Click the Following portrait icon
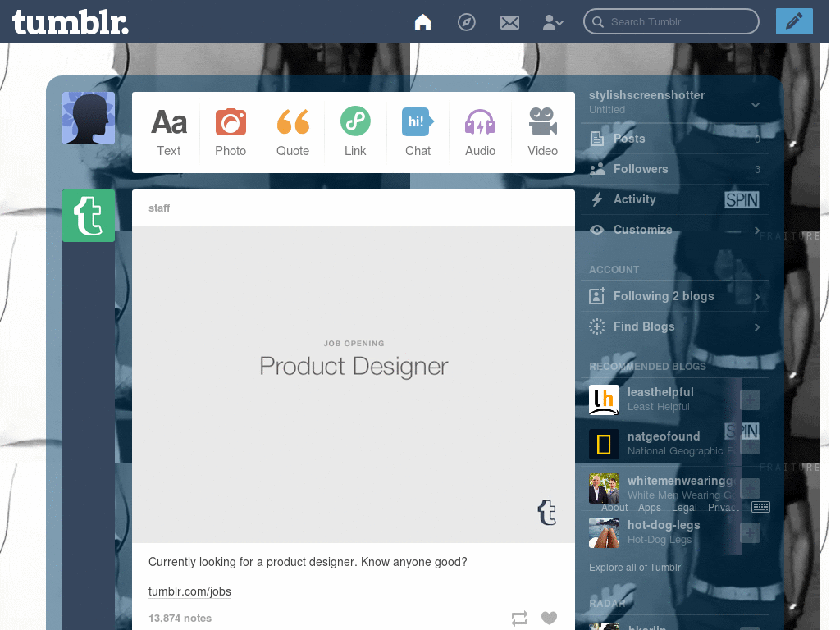Screen dimensions: 840x630 (597, 295)
